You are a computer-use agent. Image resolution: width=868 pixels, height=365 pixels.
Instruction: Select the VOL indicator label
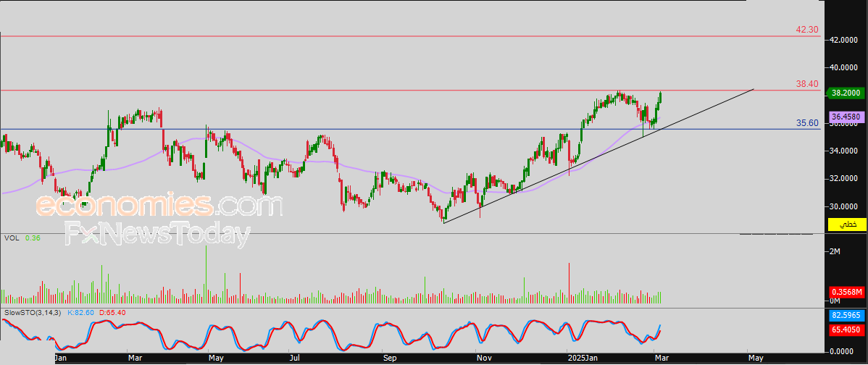click(11, 238)
